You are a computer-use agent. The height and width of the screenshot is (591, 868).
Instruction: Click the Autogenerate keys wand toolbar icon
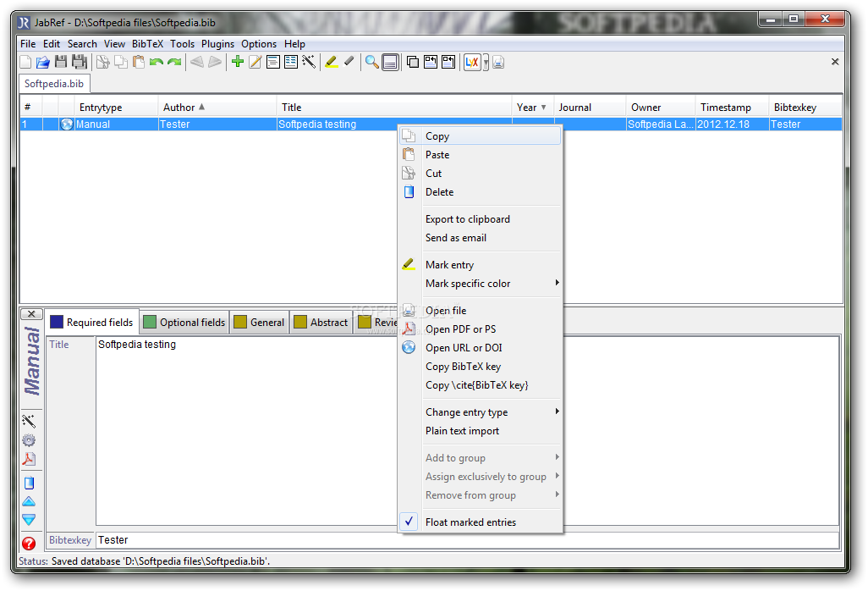point(309,62)
